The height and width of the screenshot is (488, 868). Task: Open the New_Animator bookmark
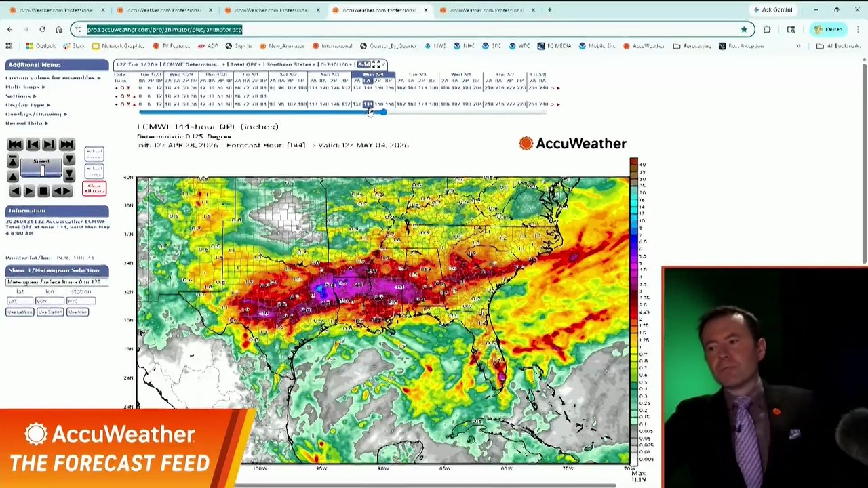281,46
